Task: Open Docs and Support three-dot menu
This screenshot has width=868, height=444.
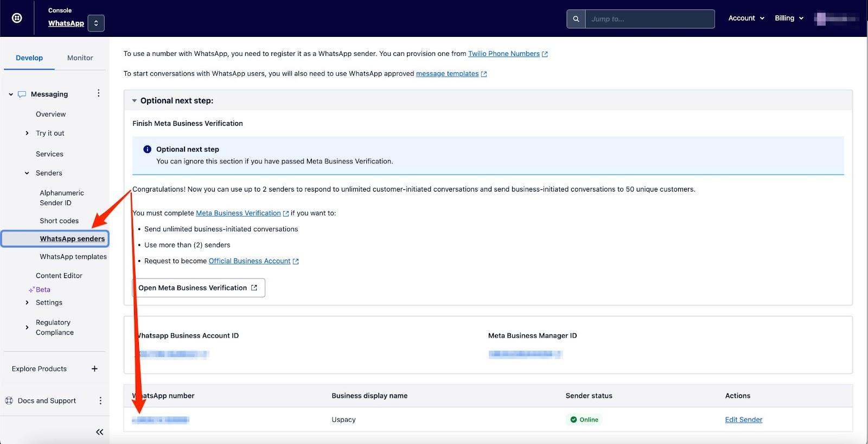Action: (100, 401)
